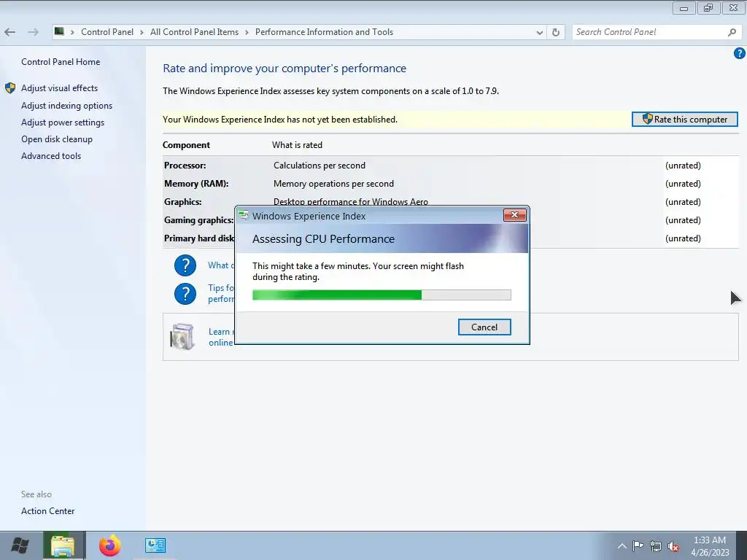
Task: Click the Windows Experience Index title icon
Action: click(x=244, y=215)
